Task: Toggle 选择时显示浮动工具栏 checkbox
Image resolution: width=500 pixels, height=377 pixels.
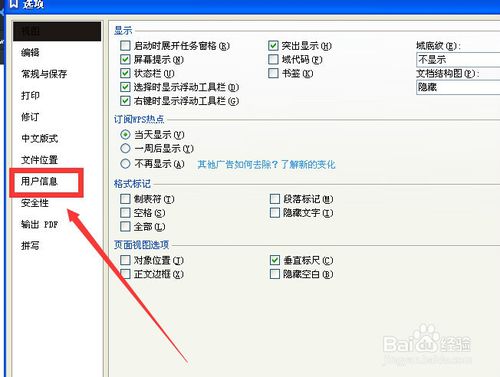Action: [125, 87]
